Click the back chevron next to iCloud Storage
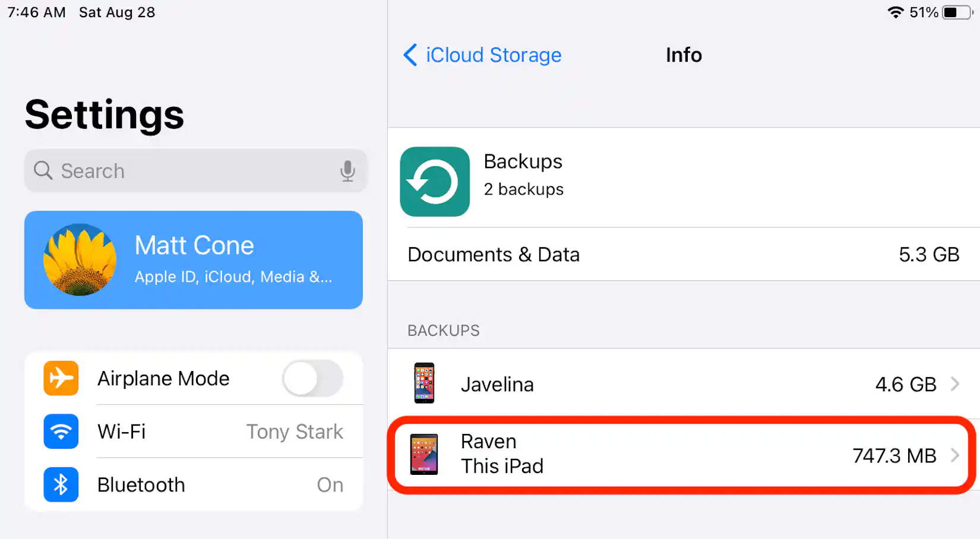Image resolution: width=980 pixels, height=539 pixels. (410, 55)
